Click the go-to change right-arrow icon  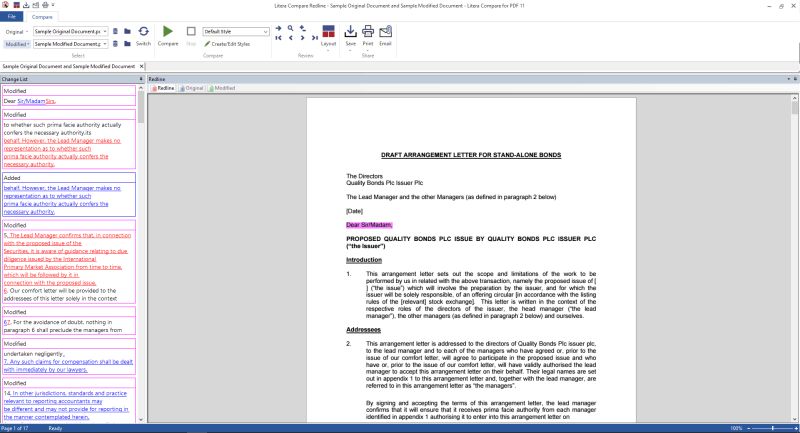[279, 29]
